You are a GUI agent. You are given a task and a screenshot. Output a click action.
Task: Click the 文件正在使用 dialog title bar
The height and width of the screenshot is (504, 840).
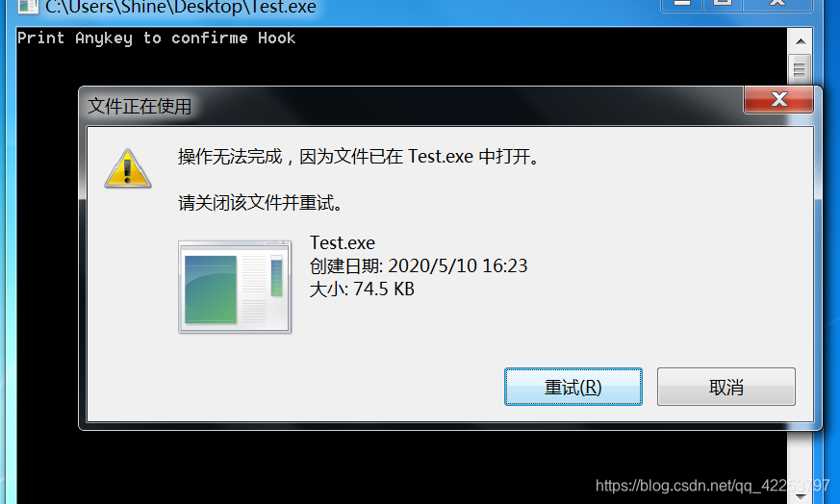click(413, 106)
